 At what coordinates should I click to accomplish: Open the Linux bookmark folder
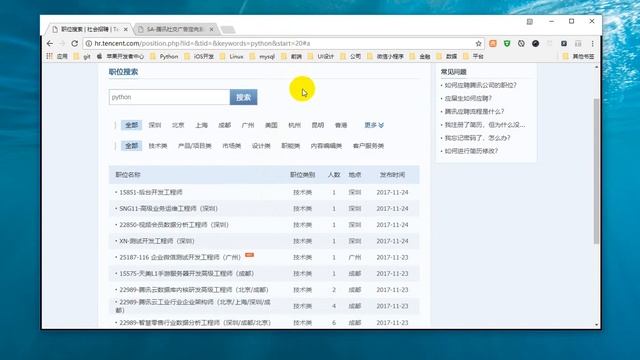tap(231, 56)
